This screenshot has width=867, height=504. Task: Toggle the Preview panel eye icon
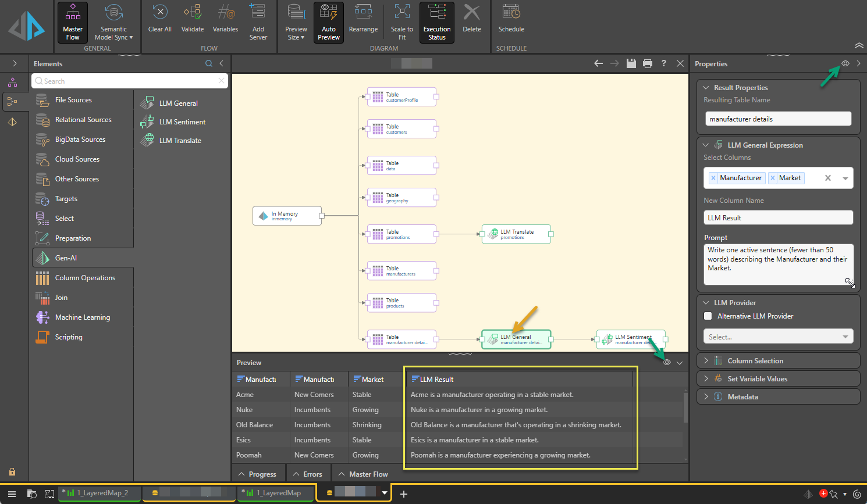coord(667,362)
